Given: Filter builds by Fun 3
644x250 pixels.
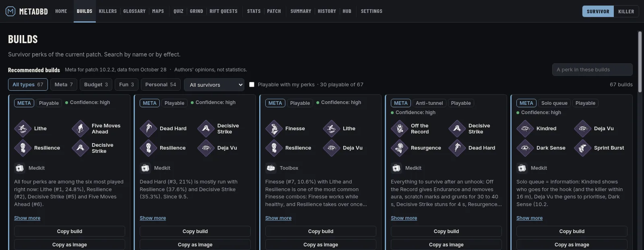Looking at the screenshot, I should [x=126, y=85].
